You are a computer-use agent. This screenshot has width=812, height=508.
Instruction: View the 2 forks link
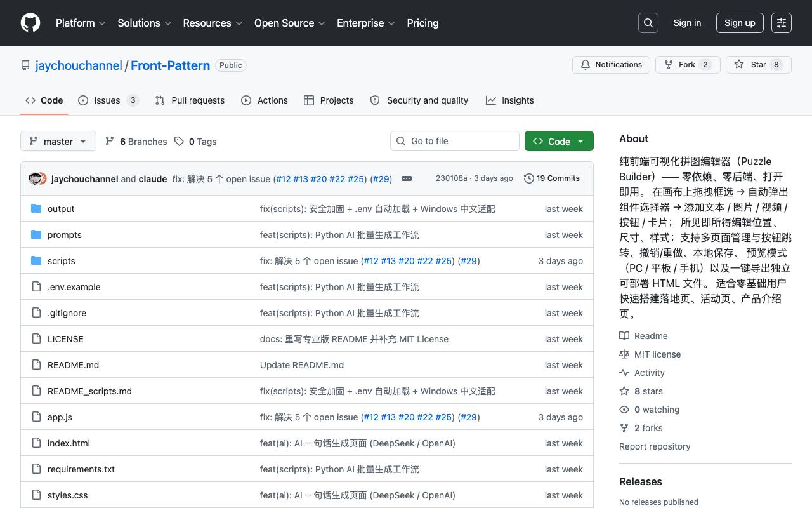coord(641,428)
